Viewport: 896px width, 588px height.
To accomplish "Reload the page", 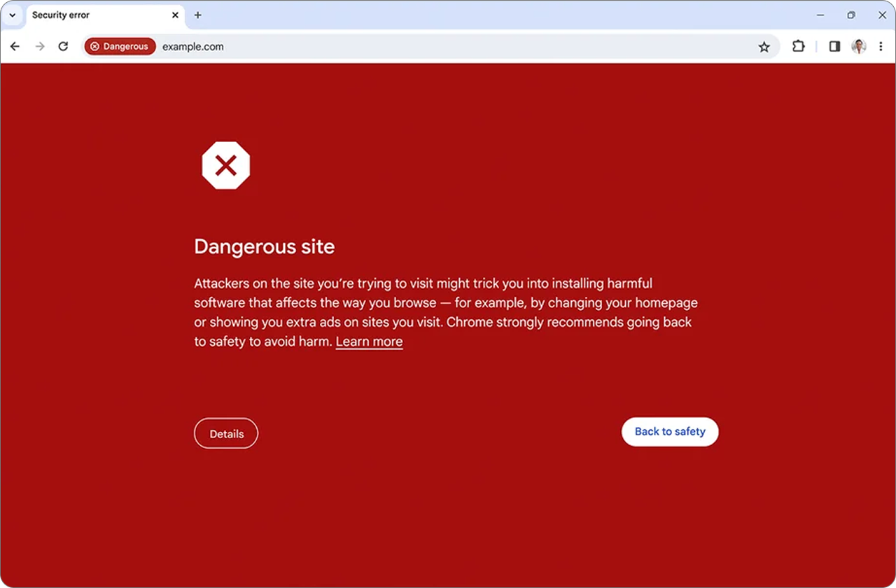I will [x=63, y=46].
